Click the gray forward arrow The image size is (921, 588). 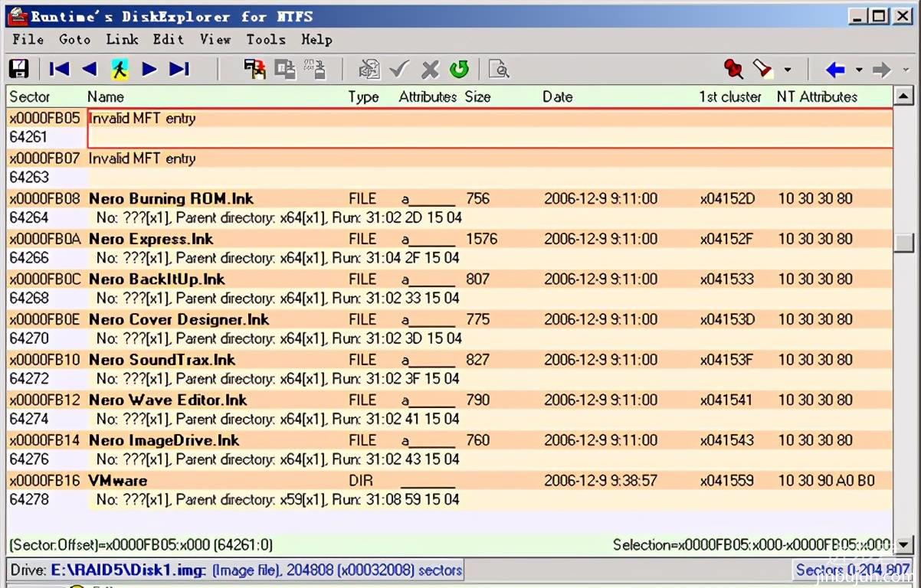coord(882,70)
